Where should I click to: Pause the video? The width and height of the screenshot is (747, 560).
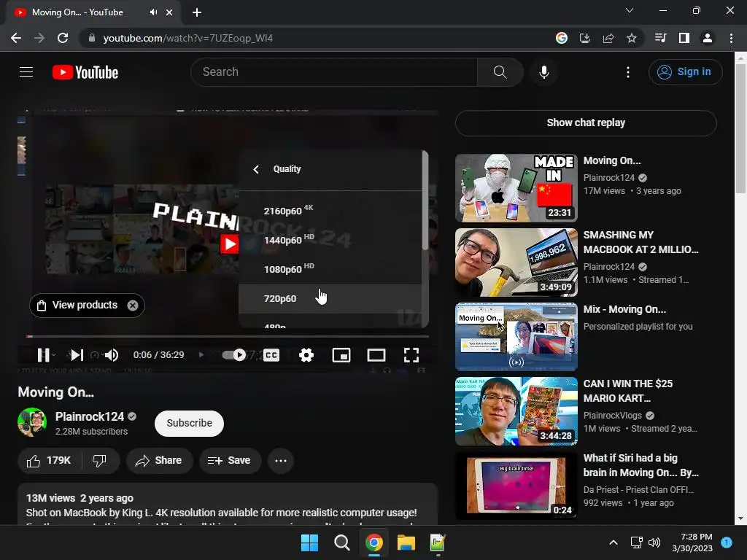43,355
